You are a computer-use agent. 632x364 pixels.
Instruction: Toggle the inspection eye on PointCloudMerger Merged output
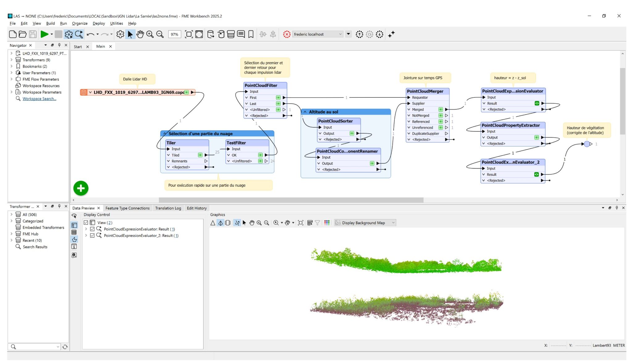tap(440, 109)
